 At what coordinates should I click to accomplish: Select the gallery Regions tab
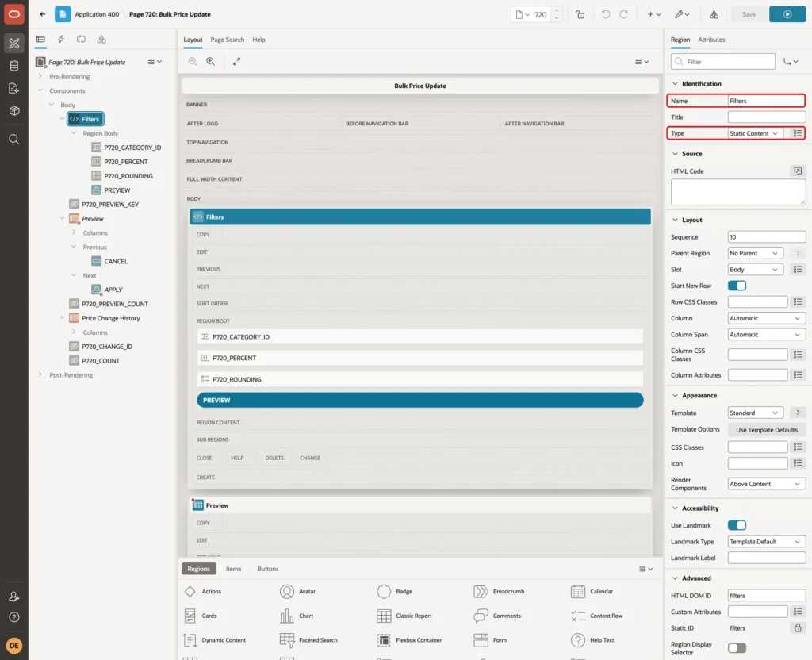[x=199, y=569]
